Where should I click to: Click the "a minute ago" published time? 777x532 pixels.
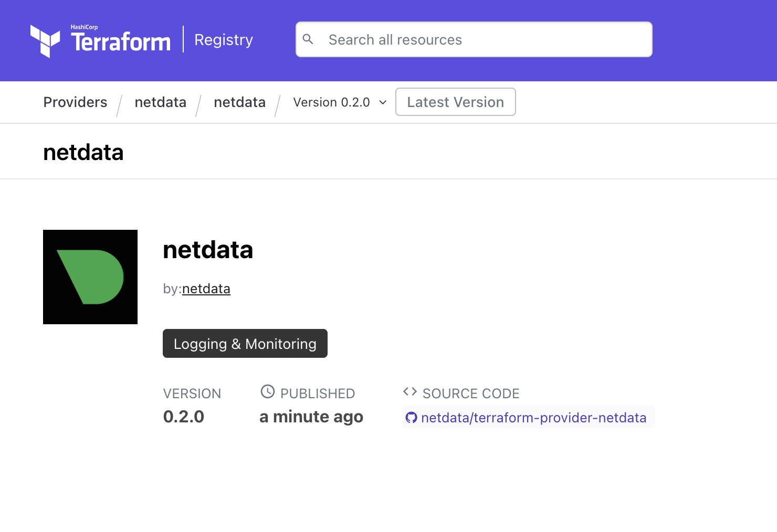[311, 417]
